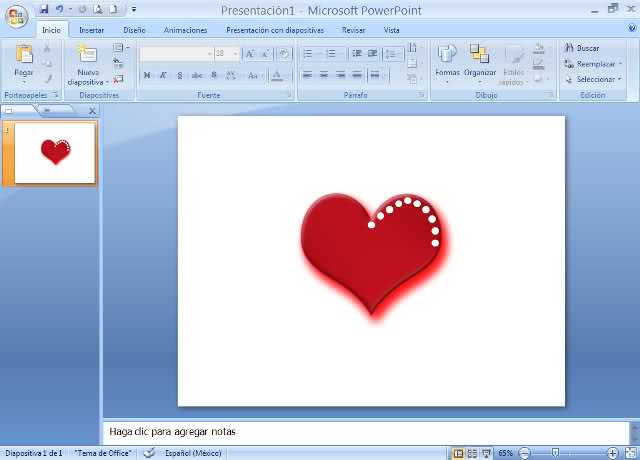Click the New document page icon
Image resolution: width=640 pixels, height=460 pixels.
pyautogui.click(x=113, y=9)
